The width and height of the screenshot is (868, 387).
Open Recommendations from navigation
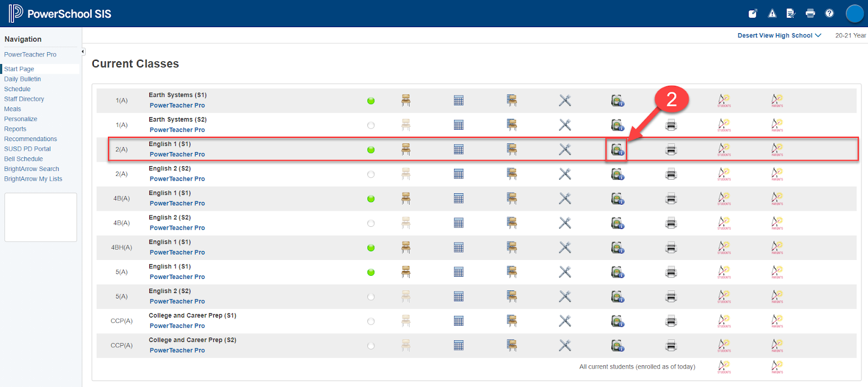(30, 139)
